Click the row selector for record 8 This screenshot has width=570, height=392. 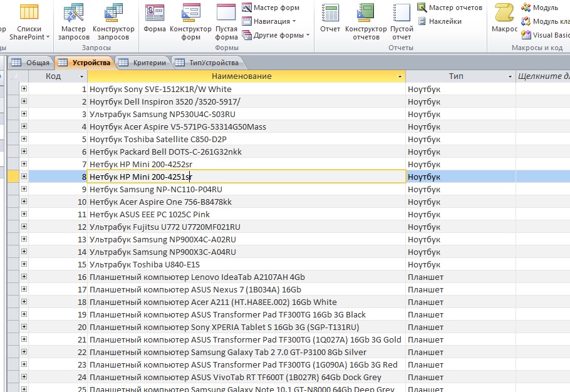[13, 177]
